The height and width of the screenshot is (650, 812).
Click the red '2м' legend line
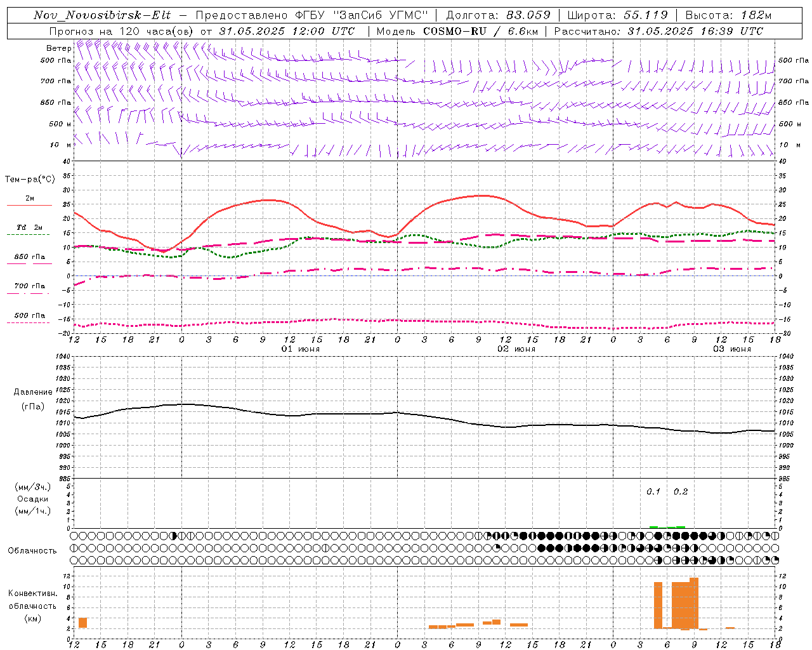pos(29,205)
